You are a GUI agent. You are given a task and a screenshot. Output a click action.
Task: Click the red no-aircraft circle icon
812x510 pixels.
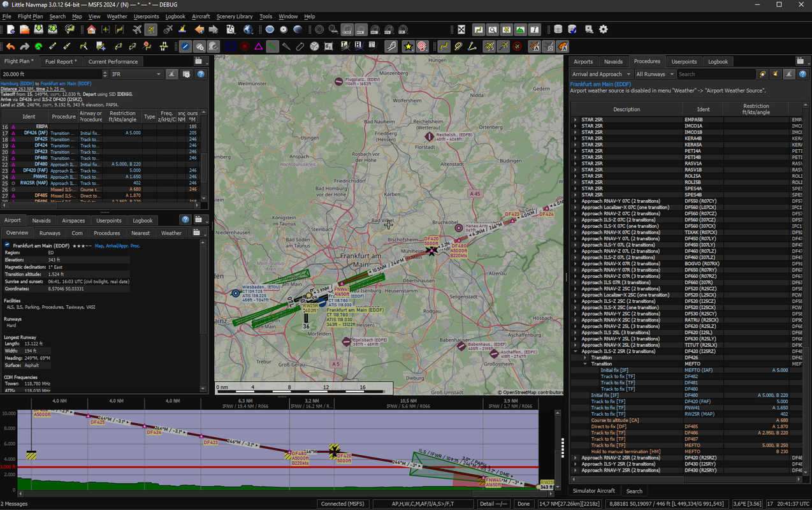coord(518,46)
